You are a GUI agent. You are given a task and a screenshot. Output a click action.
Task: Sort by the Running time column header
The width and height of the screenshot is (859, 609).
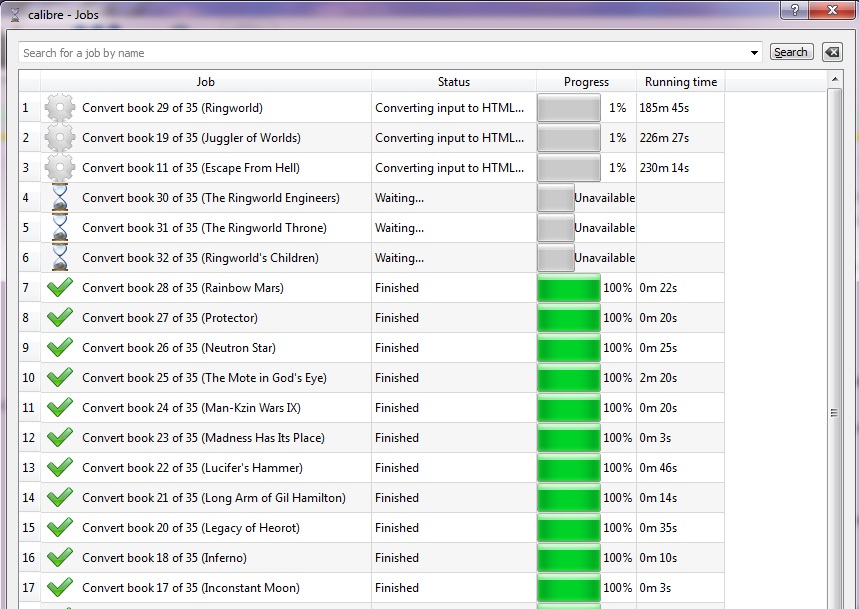(x=680, y=82)
